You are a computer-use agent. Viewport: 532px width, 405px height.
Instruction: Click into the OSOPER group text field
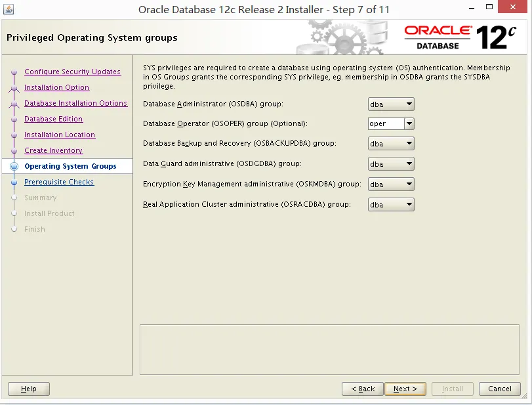(x=386, y=123)
